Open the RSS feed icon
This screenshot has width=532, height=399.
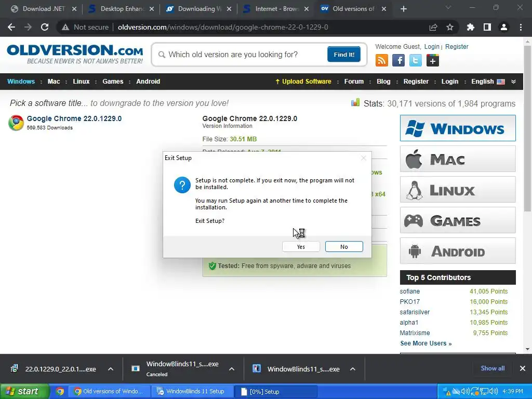381,60
